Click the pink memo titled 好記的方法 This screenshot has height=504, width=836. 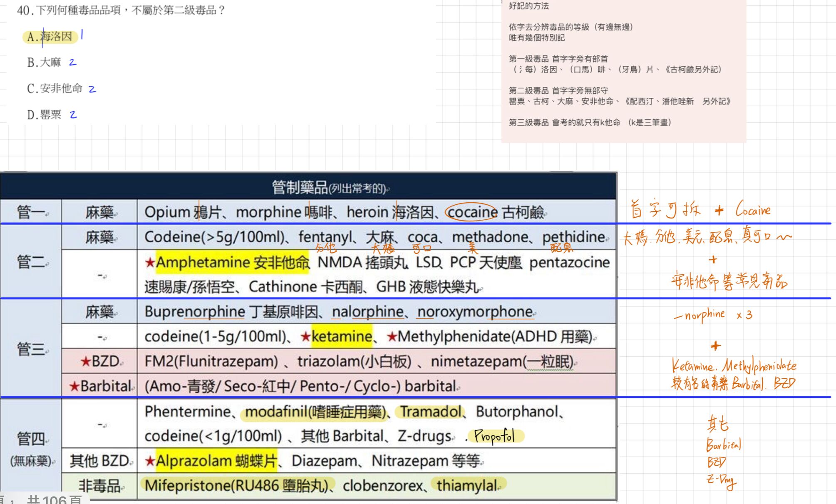(623, 71)
